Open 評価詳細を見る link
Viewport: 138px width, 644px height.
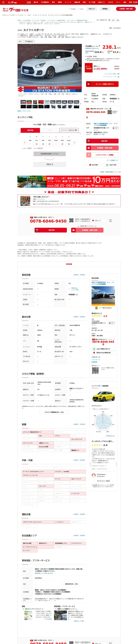coord(110,436)
